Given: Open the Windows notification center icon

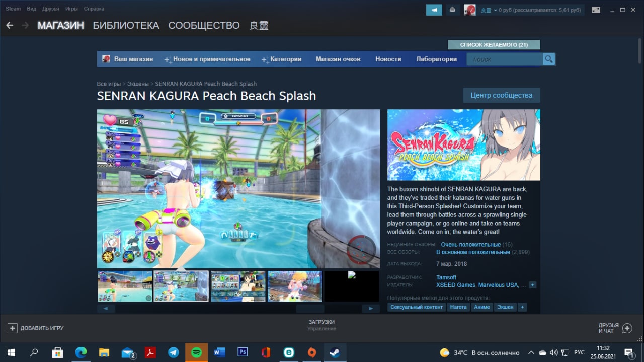Looking at the screenshot, I should 629,352.
